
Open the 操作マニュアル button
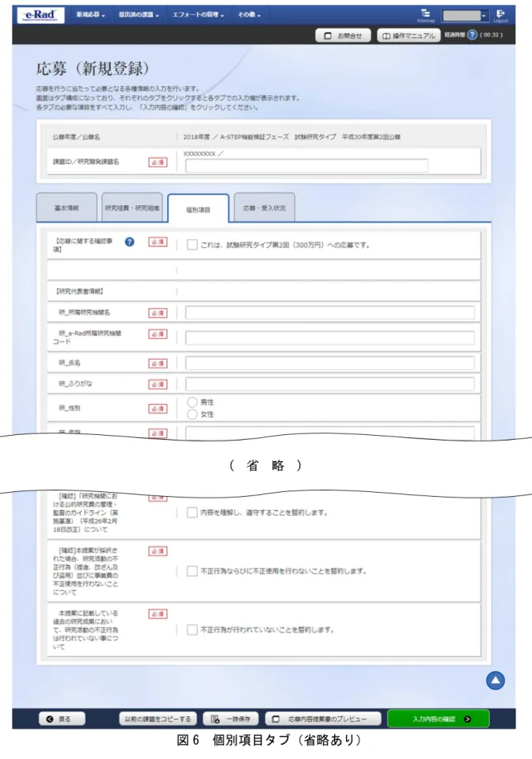(x=408, y=36)
